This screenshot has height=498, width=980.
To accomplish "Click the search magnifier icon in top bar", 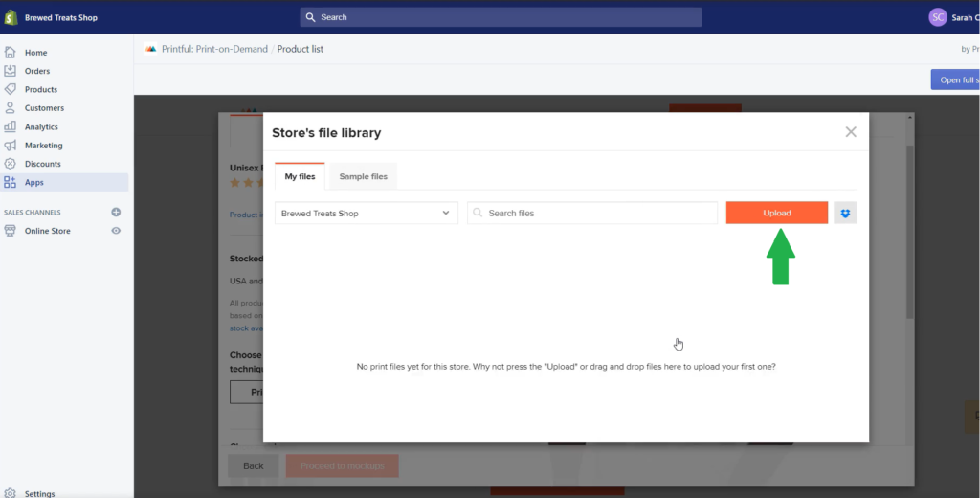I will pos(311,17).
